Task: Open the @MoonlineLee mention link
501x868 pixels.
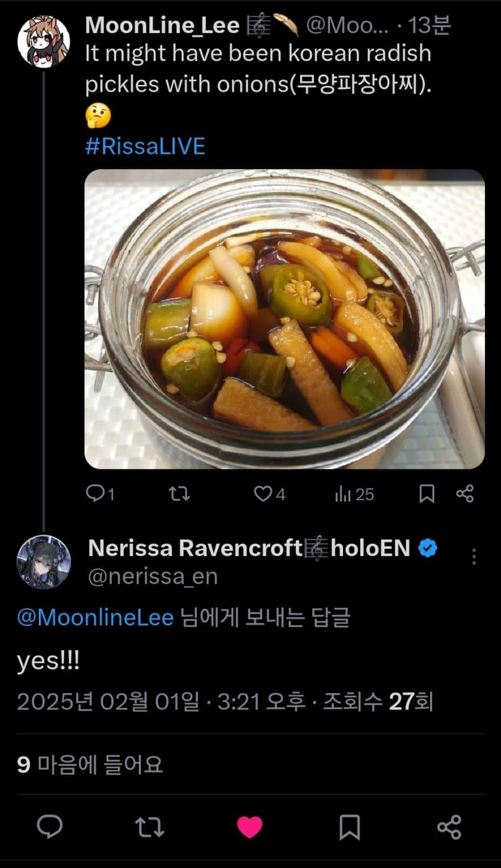Action: tap(95, 617)
